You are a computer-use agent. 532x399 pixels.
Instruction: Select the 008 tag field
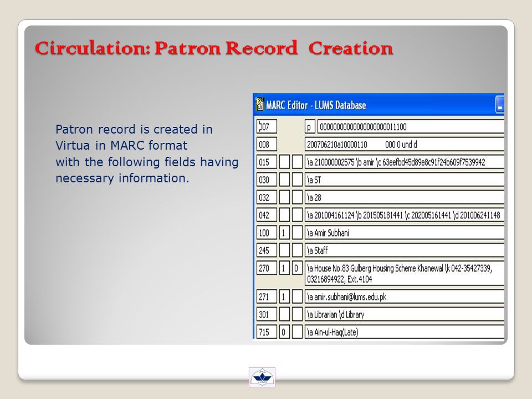[x=267, y=144]
